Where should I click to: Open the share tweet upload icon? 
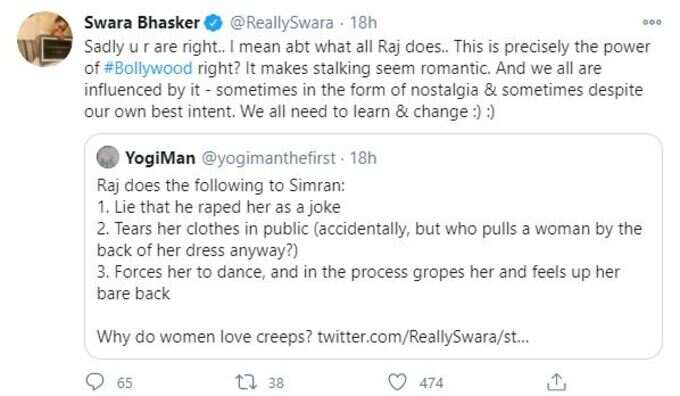556,382
